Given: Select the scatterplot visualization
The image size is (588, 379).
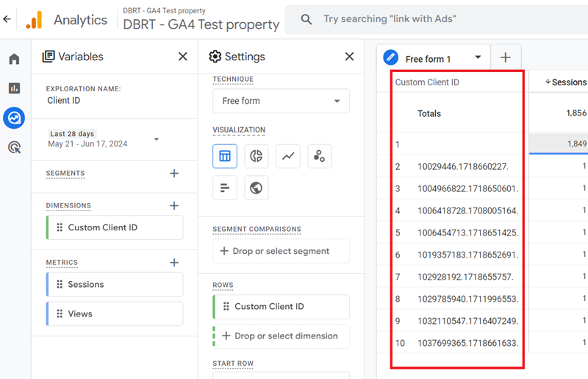Looking at the screenshot, I should coord(320,156).
